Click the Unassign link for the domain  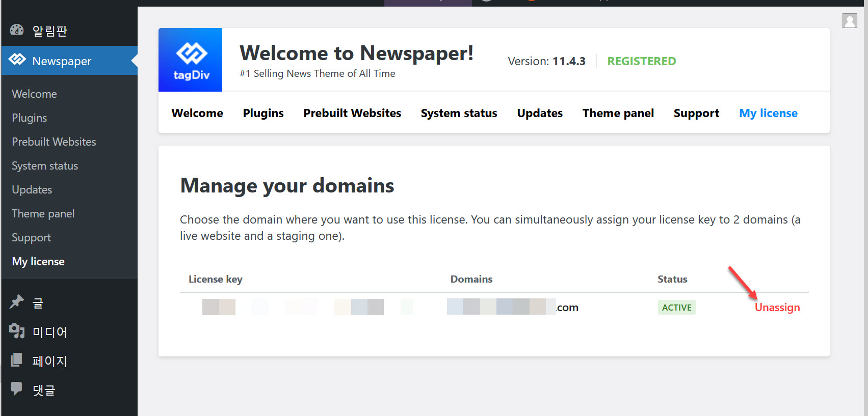pos(777,308)
